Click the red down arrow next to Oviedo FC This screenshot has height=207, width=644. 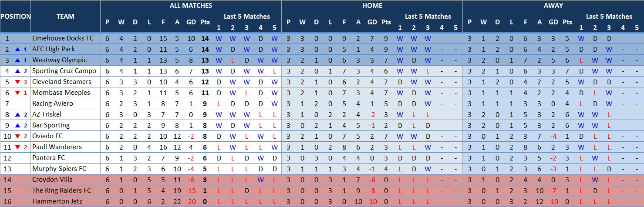(x=18, y=136)
